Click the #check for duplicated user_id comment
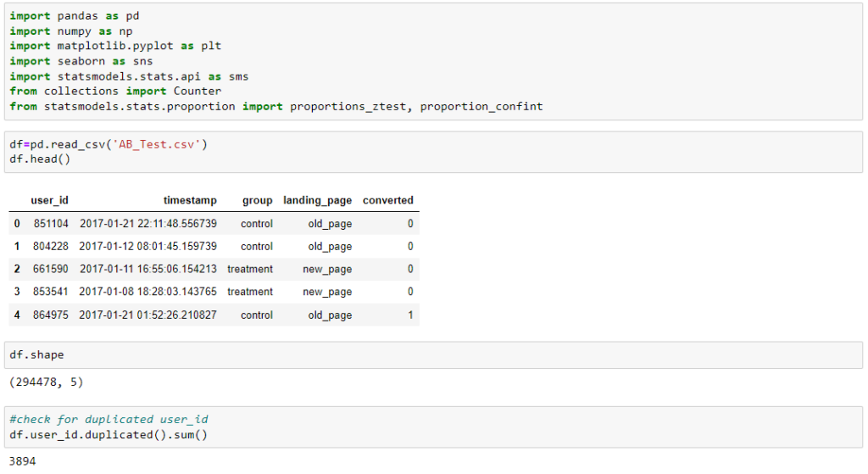The width and height of the screenshot is (868, 474). coord(108,420)
